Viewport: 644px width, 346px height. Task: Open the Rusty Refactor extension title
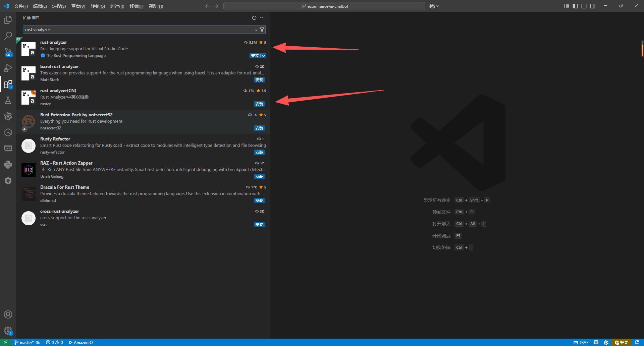(55, 139)
